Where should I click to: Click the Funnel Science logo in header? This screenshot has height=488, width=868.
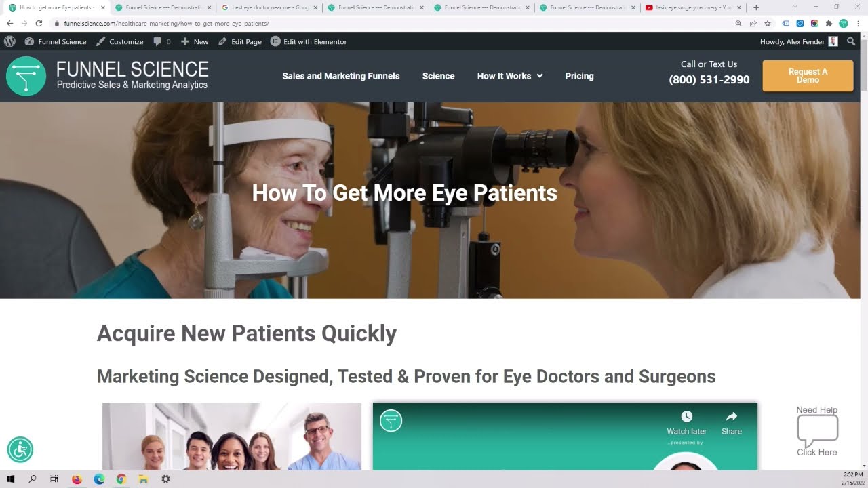[x=107, y=76]
